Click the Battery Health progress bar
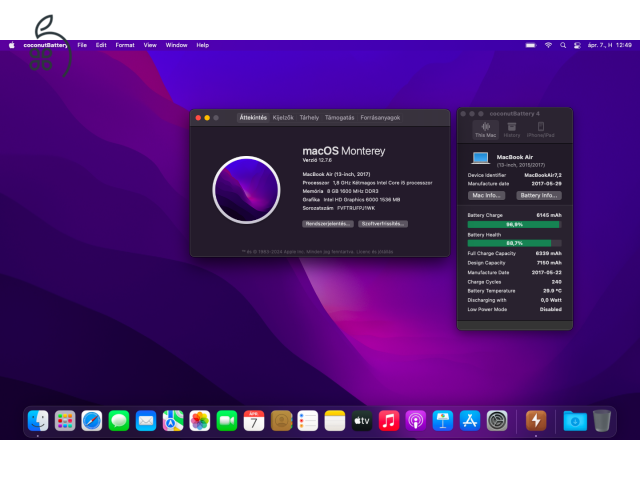 coord(514,243)
